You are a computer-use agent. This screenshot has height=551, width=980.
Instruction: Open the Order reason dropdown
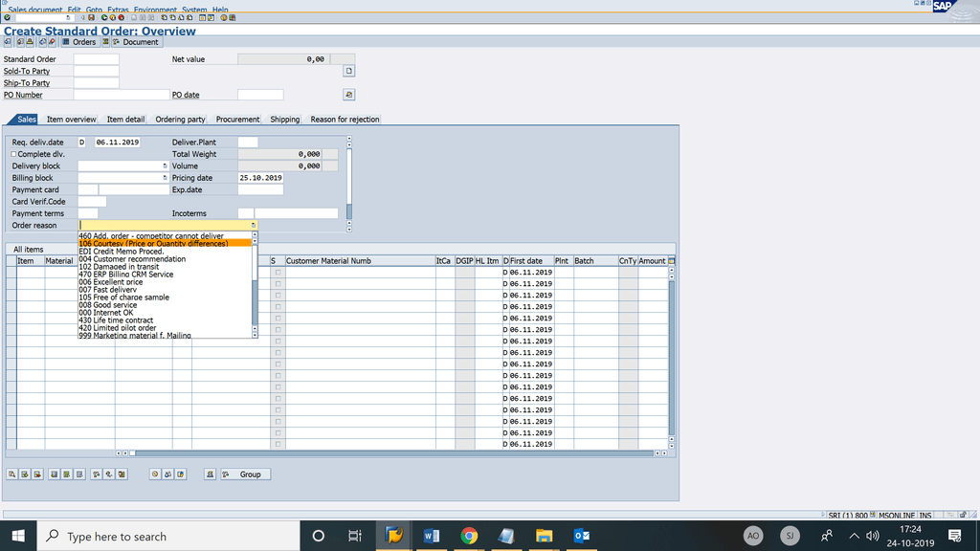(254, 225)
